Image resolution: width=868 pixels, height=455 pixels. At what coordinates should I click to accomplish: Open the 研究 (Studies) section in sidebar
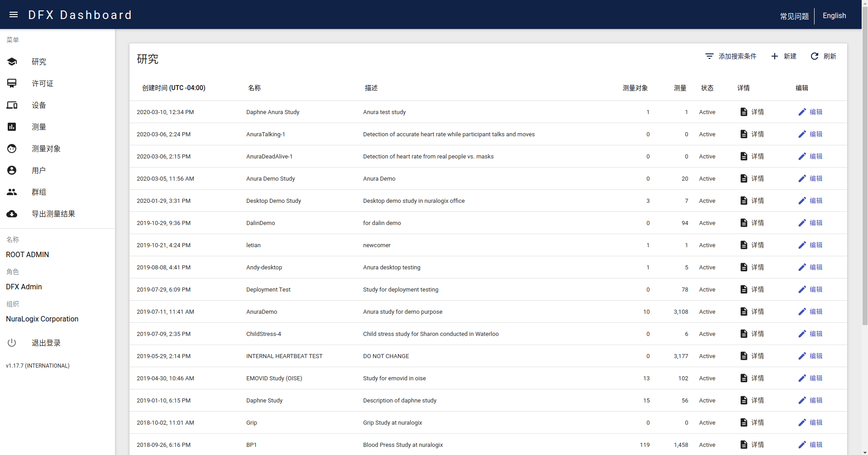tap(38, 62)
